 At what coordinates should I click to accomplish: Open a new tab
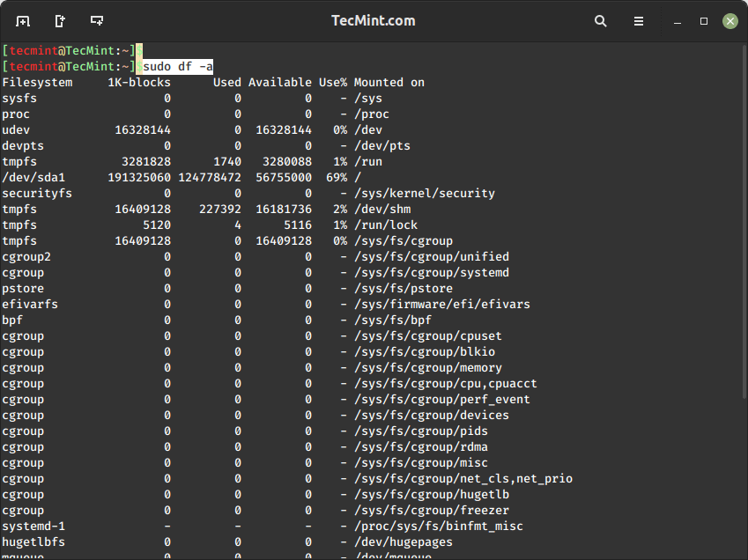[x=59, y=19]
